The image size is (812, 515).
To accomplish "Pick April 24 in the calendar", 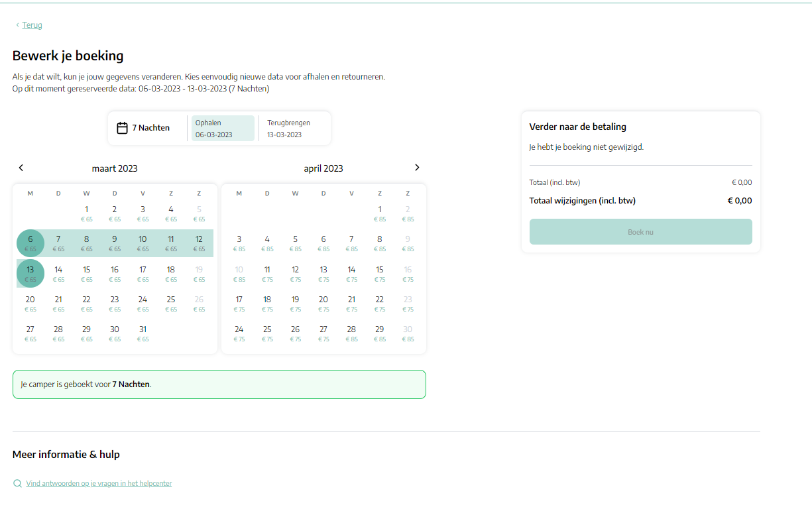I will [x=239, y=333].
